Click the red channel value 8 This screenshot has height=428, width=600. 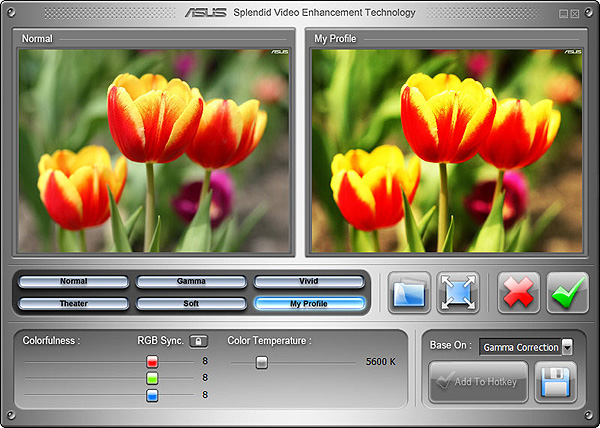tap(205, 361)
